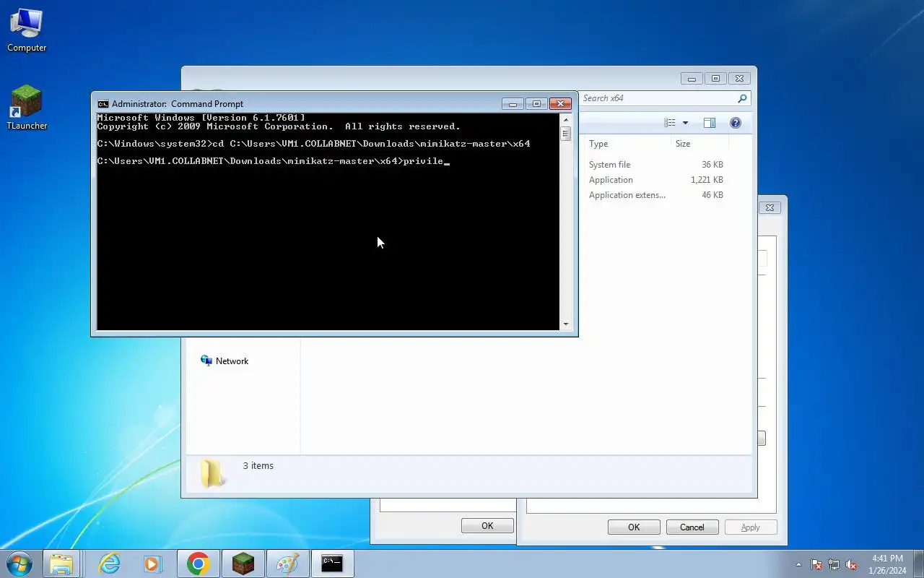Click the search magnifier in Explorer
The image size is (924, 578).
742,98
